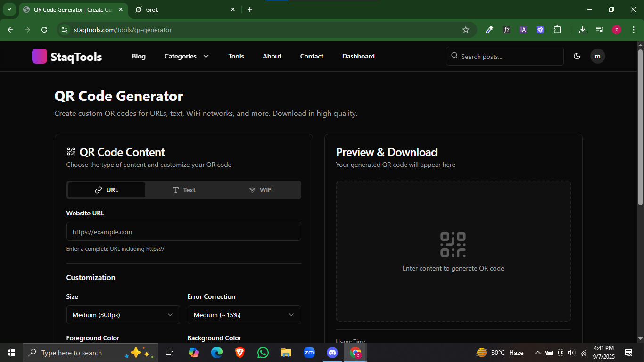Open Microsoft Edge from taskbar

[216, 353]
